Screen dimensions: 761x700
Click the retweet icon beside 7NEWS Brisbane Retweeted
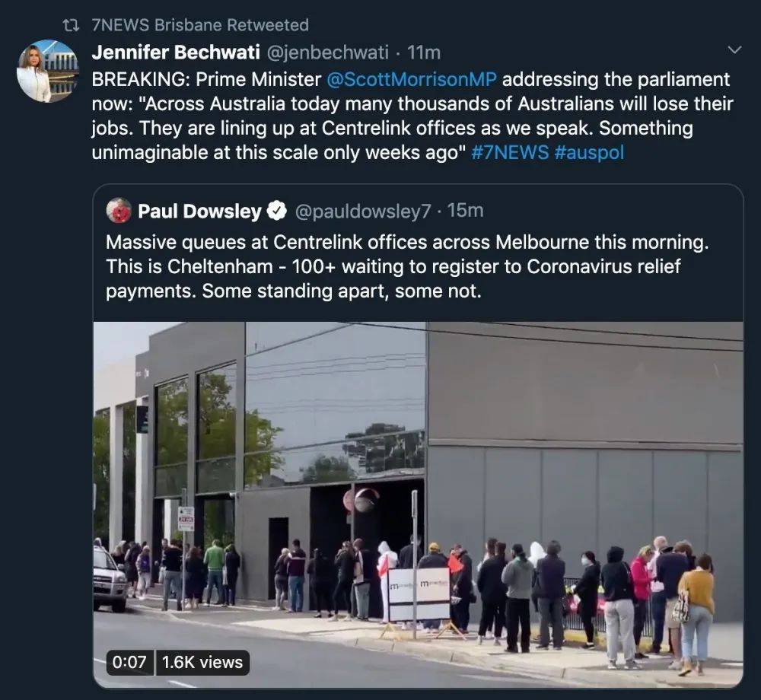tap(72, 25)
